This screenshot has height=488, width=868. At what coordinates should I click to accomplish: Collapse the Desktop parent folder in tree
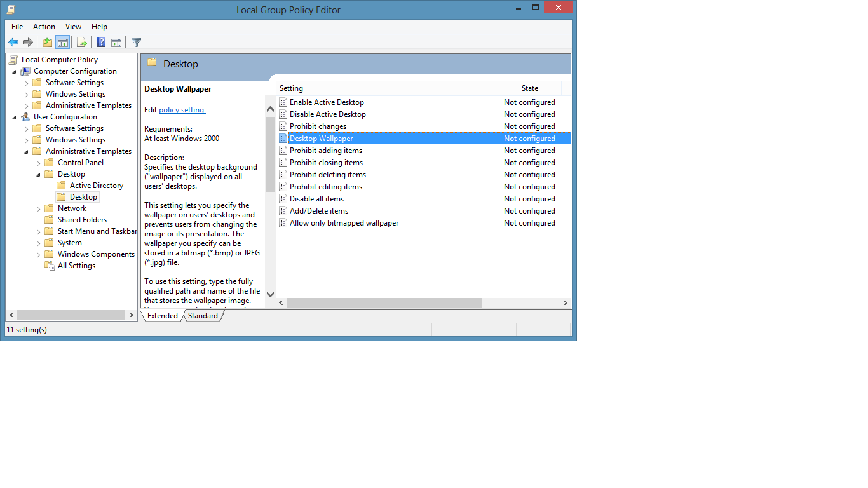(x=39, y=174)
